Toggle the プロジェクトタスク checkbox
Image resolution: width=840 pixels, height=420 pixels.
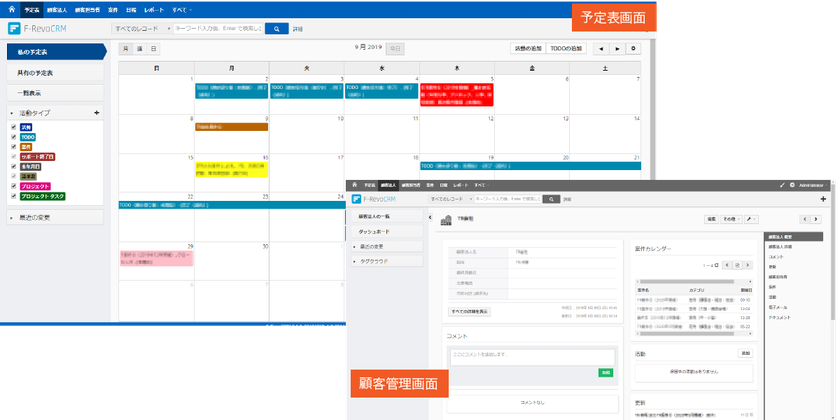click(13, 197)
